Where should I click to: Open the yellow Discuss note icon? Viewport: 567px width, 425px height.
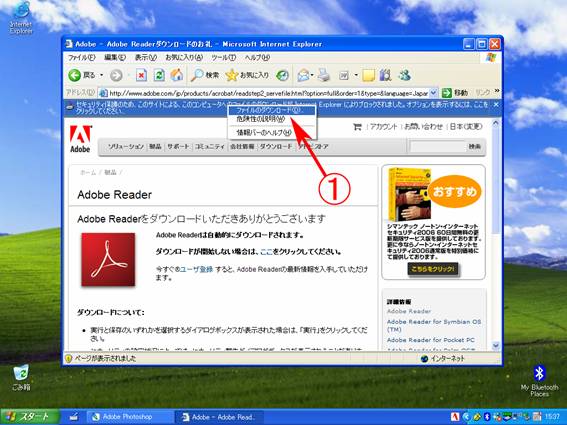(368, 75)
